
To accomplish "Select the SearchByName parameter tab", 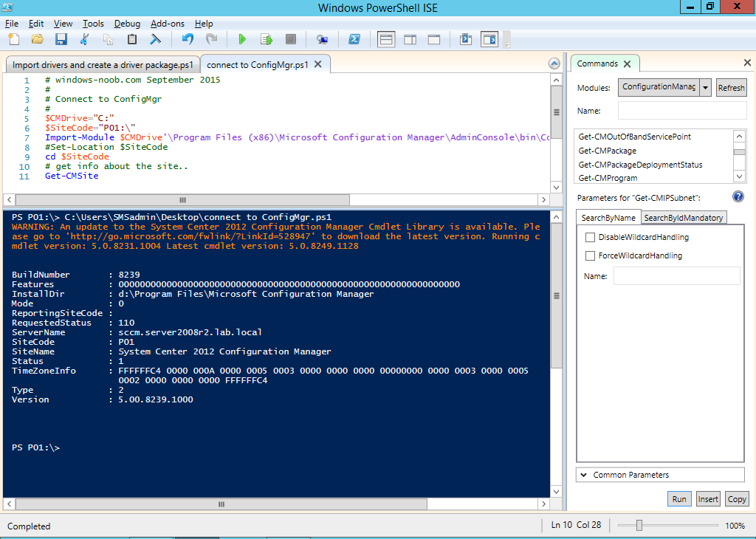I will [x=608, y=217].
